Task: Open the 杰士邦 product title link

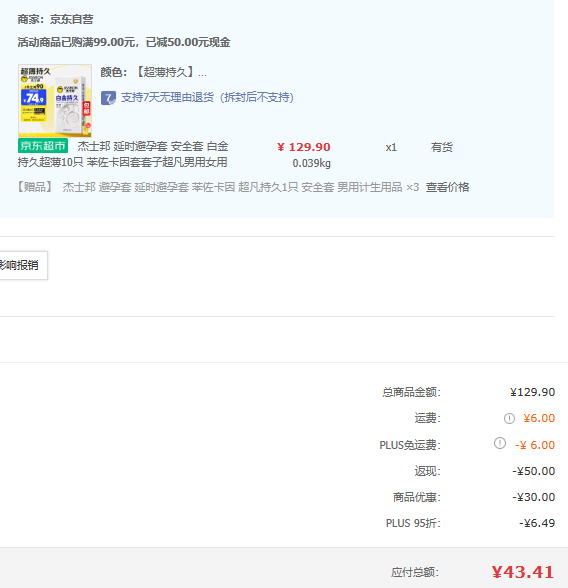Action: 123,154
